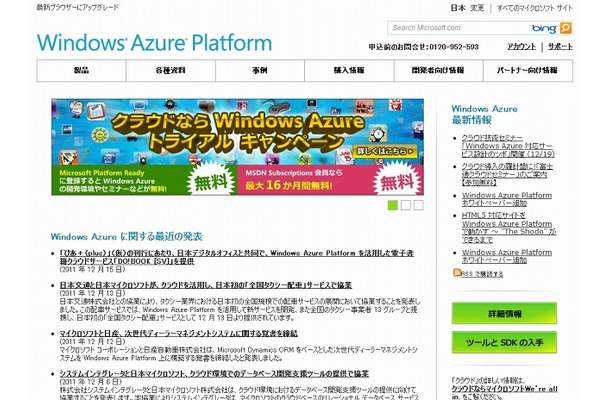610x400 pixels.
Task: Open the 製品 navigation menu
Action: pos(81,70)
